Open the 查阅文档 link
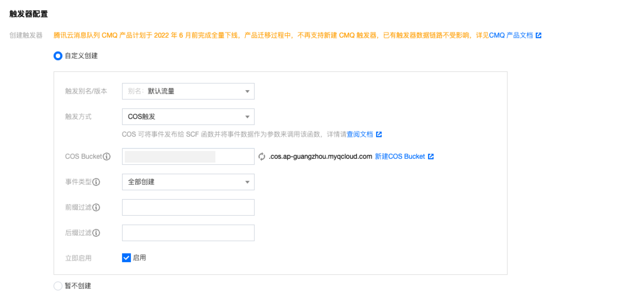The image size is (644, 302). pos(360,134)
